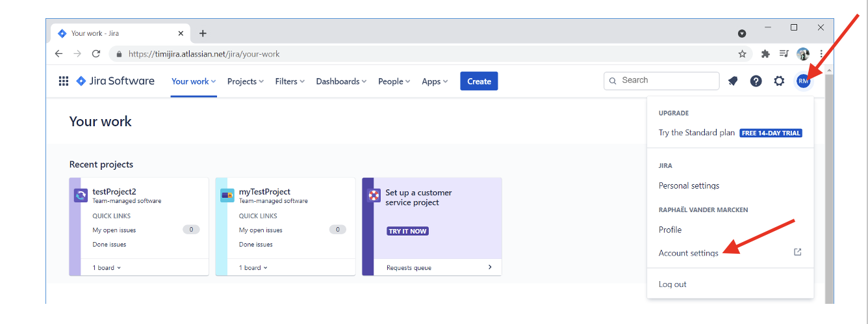Open the notifications icon in Jira header
The width and height of the screenshot is (868, 324).
pos(733,81)
